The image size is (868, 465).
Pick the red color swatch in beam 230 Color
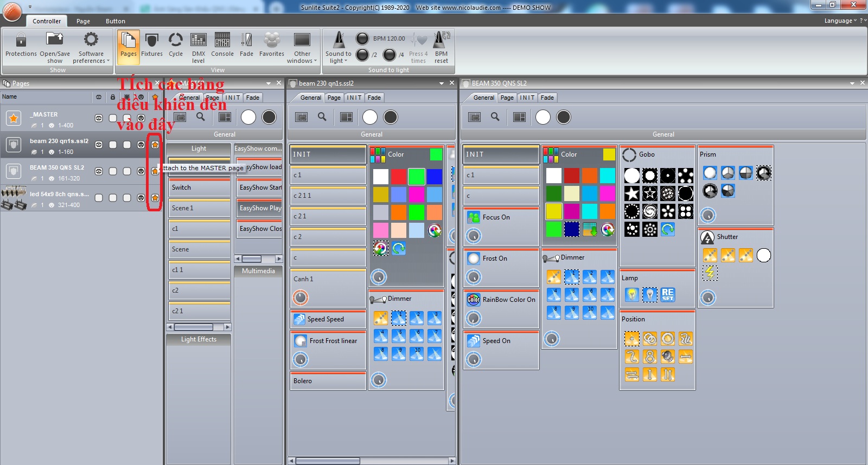click(399, 176)
